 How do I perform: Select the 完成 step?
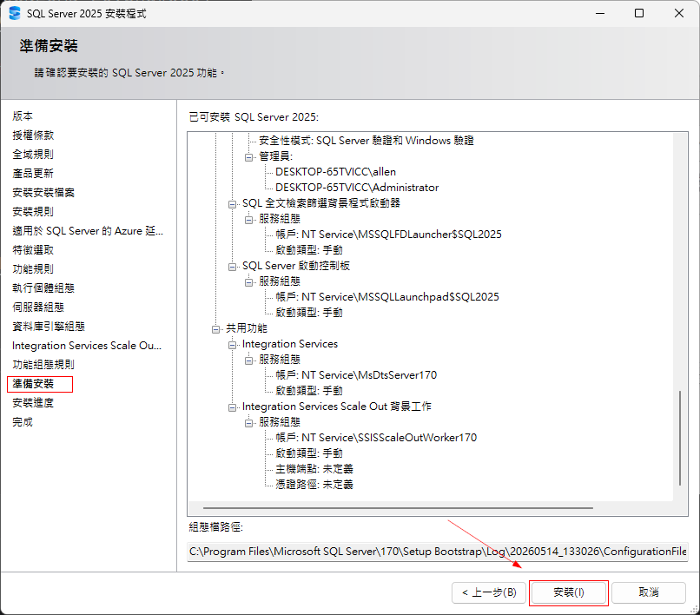23,422
